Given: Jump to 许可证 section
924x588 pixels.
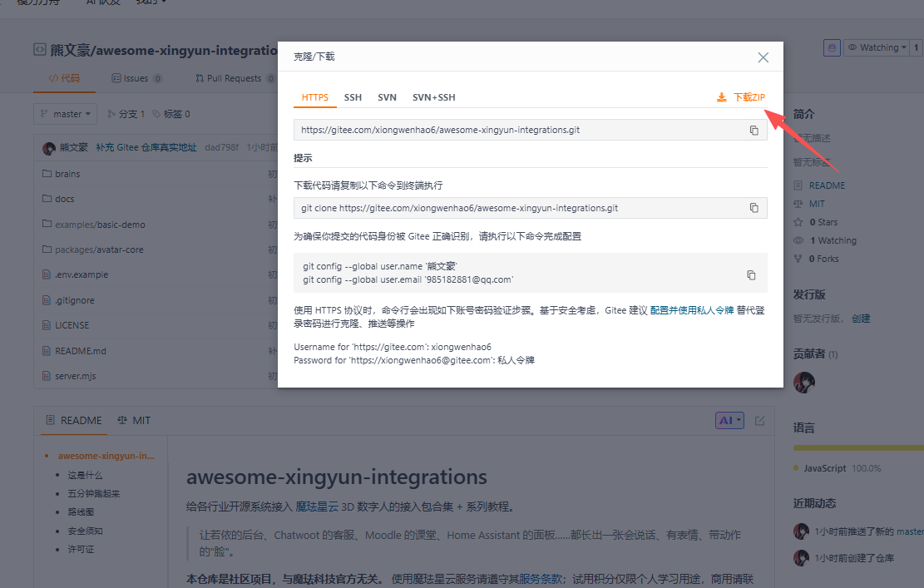Looking at the screenshot, I should coord(81,549).
